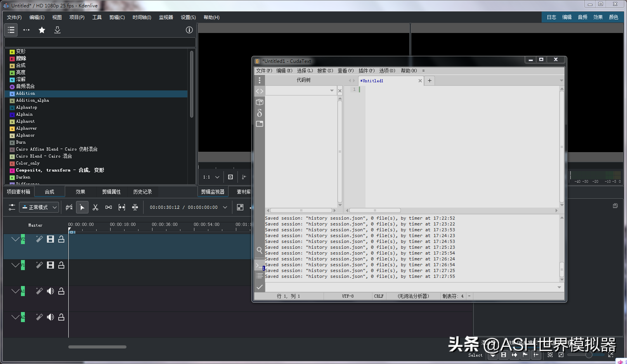
Task: Collapse the V1 track with its chevron
Action: pos(15,265)
